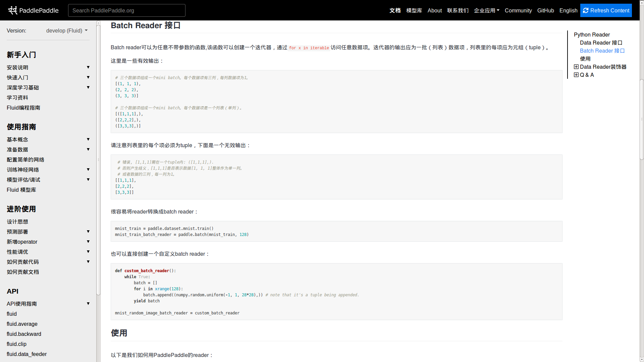Click the Refresh Content button
Screen dimensions: 644x362
pos(606,10)
